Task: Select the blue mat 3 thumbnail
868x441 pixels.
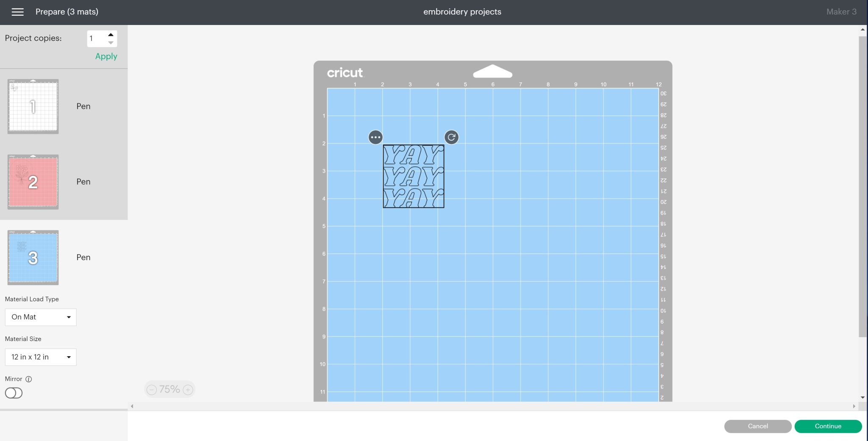Action: (x=33, y=258)
